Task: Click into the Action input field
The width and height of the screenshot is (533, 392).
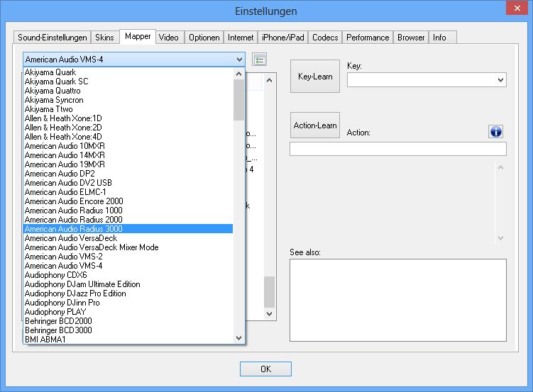Action: coord(398,149)
